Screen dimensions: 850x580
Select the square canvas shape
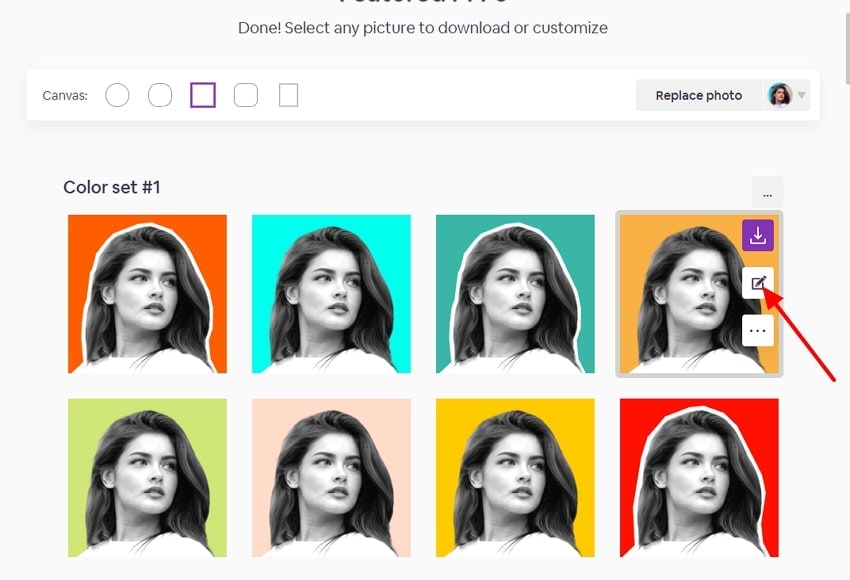[x=203, y=95]
